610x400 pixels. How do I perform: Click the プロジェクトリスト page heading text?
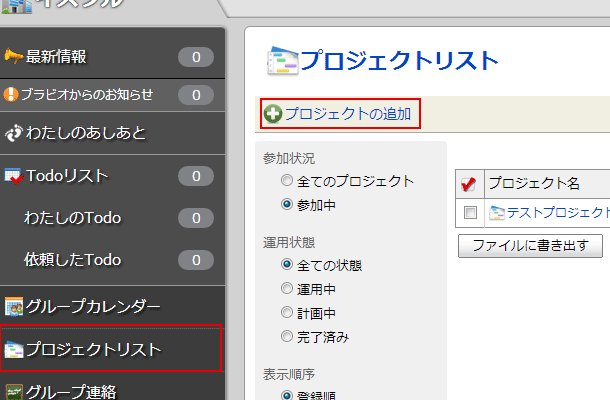(400, 61)
